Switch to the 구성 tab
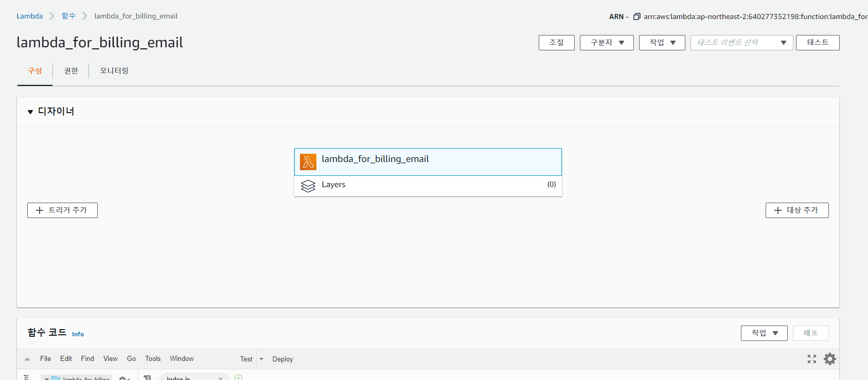This screenshot has height=380, width=868. [x=35, y=71]
